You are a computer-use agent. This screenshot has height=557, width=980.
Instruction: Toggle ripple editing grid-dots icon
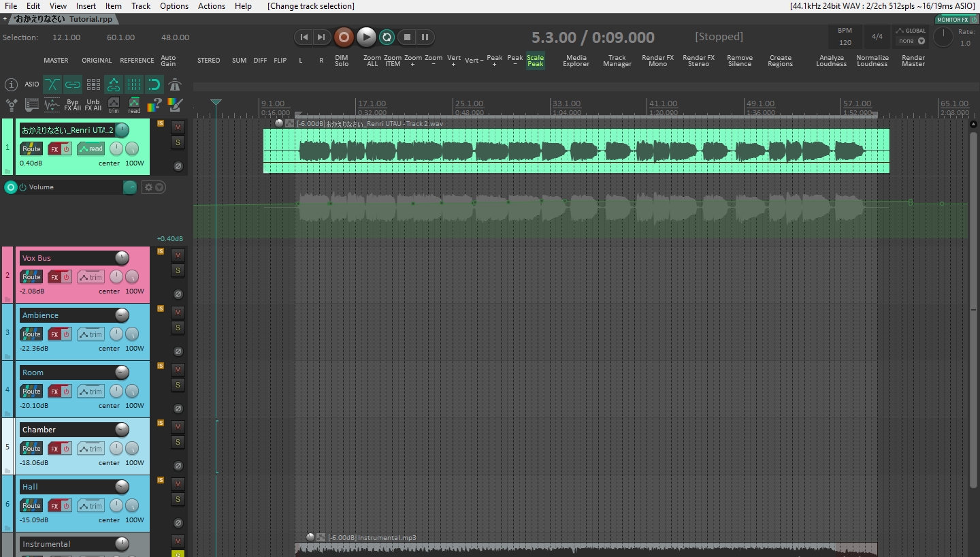point(93,84)
